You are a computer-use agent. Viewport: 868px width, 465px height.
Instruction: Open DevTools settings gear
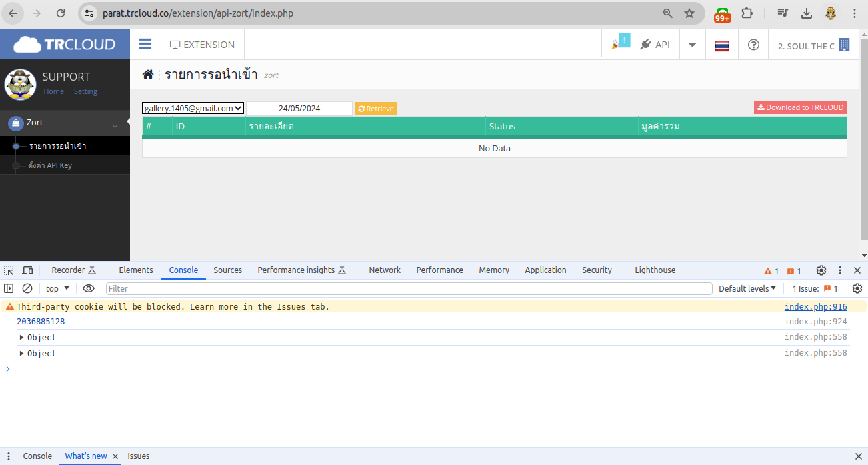click(821, 270)
